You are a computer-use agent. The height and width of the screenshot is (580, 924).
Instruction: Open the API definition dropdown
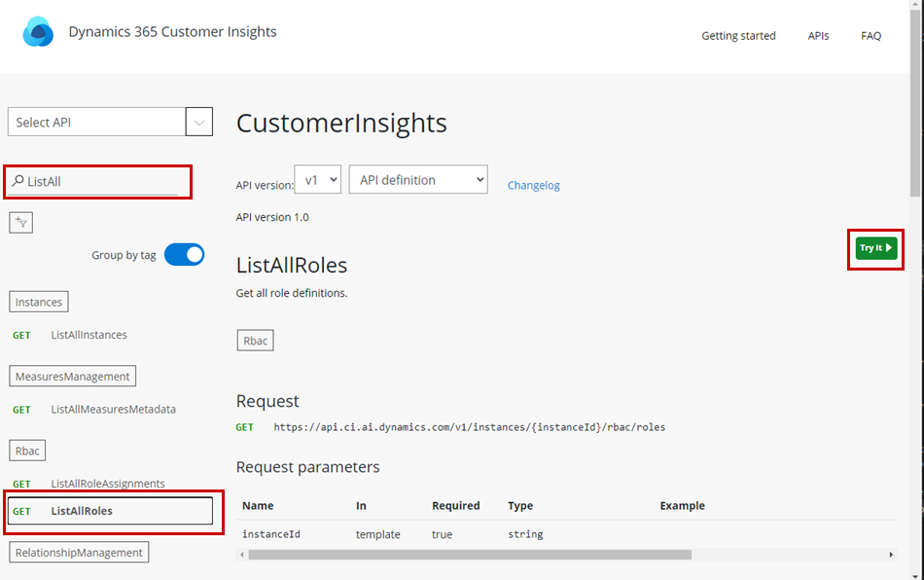click(x=417, y=179)
